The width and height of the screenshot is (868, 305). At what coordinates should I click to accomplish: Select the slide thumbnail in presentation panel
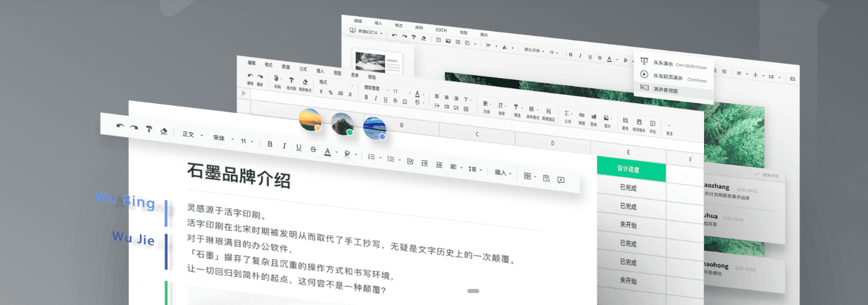[x=377, y=62]
